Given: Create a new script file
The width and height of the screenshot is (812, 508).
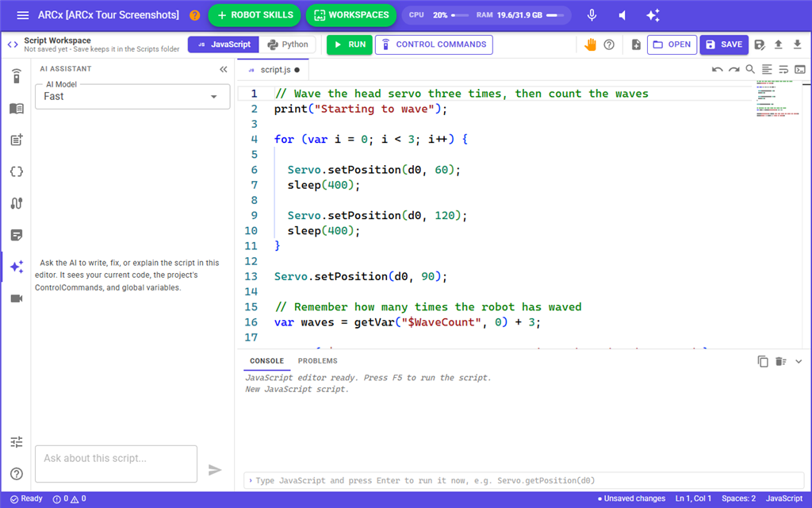Looking at the screenshot, I should (x=636, y=44).
